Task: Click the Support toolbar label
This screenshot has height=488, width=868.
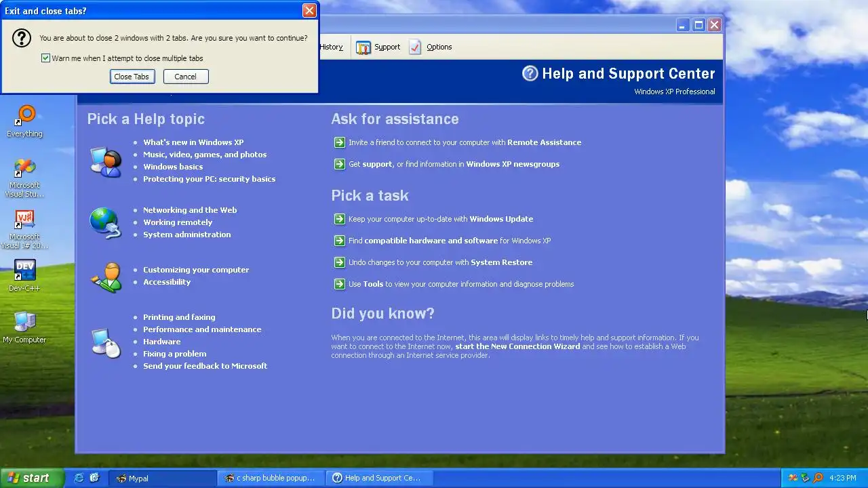Action: (387, 47)
